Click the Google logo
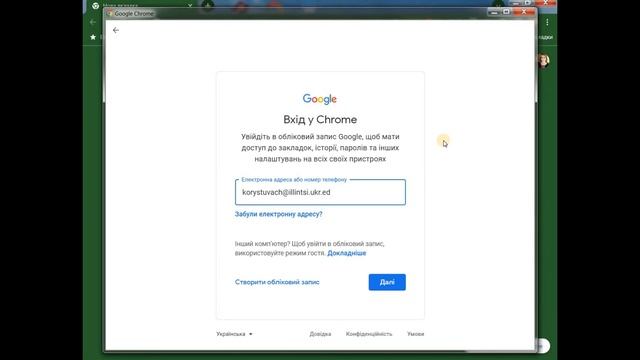This screenshot has width=640, height=360. [320, 99]
